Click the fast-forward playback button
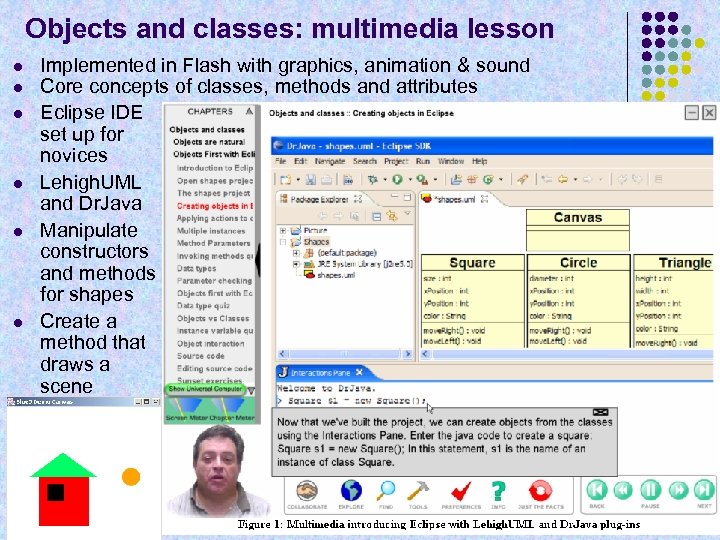Screen dimensions: 720x540 click(678, 490)
